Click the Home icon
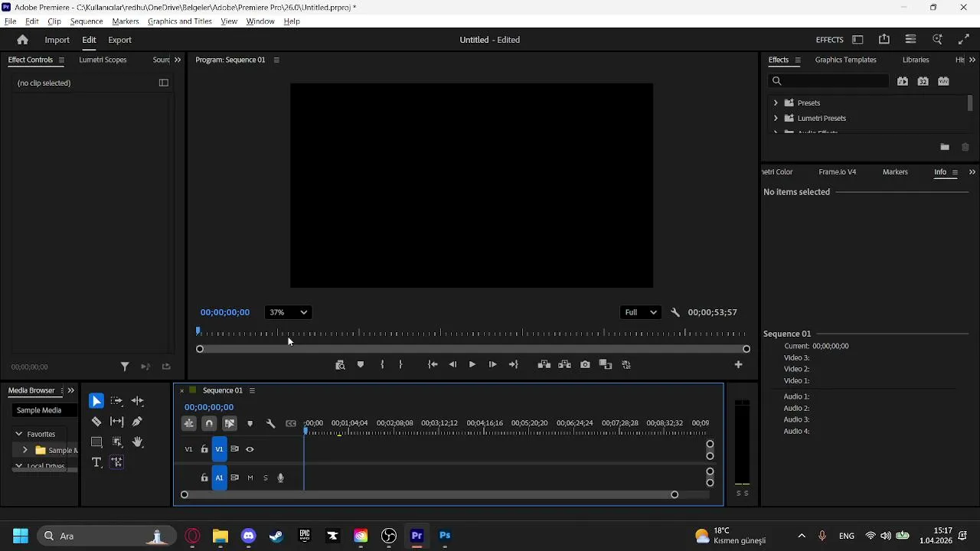The image size is (980, 551). point(22,40)
